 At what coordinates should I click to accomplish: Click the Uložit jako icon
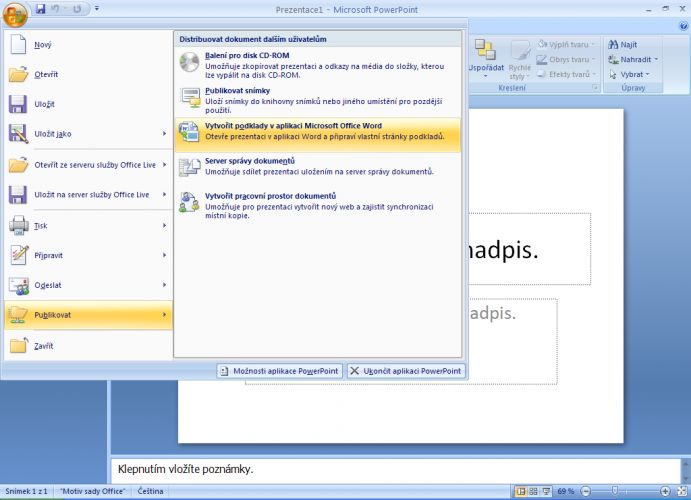coord(18,134)
